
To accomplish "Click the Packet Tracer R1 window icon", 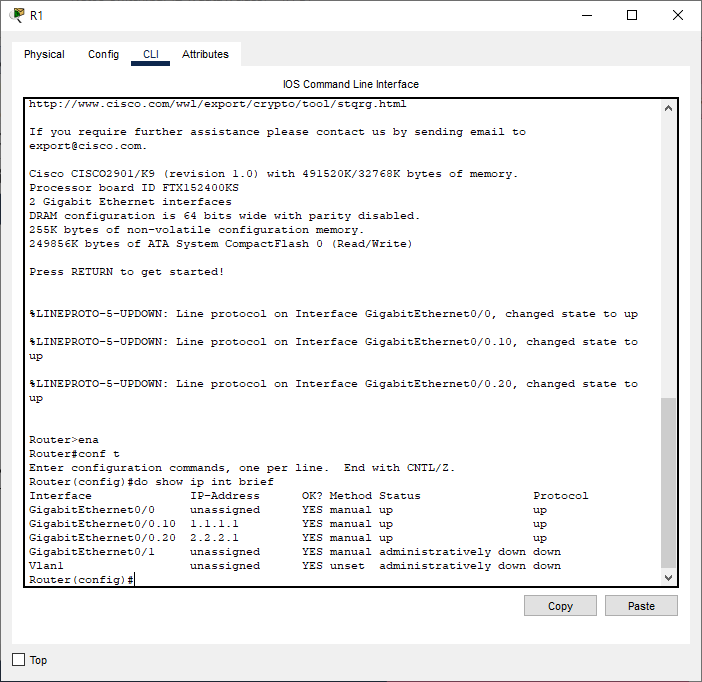I will click(x=17, y=15).
